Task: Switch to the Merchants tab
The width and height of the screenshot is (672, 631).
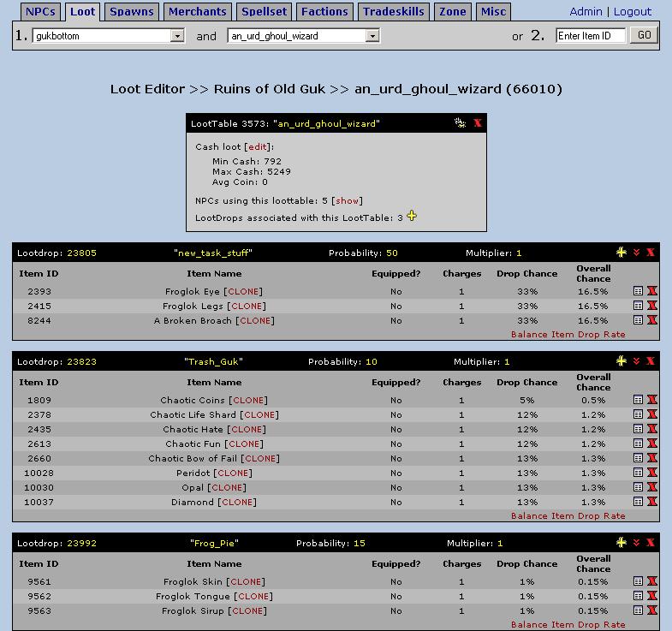Action: click(x=198, y=12)
